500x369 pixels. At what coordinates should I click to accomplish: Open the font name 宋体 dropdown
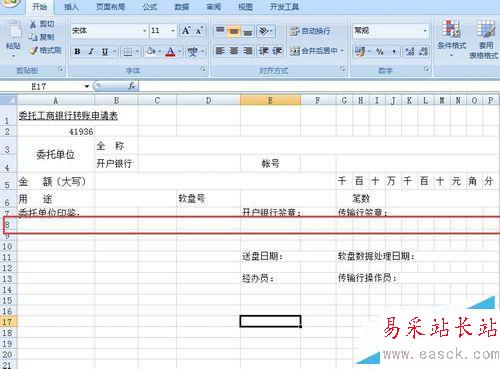144,31
